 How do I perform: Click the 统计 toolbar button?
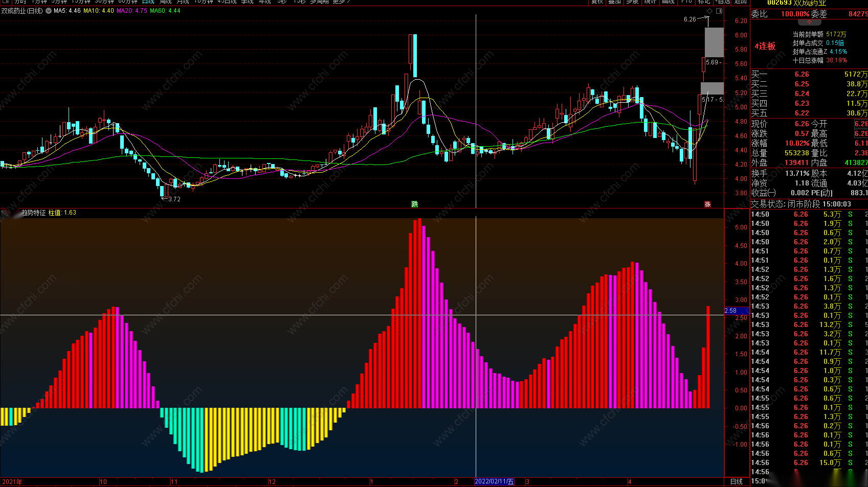click(651, 2)
